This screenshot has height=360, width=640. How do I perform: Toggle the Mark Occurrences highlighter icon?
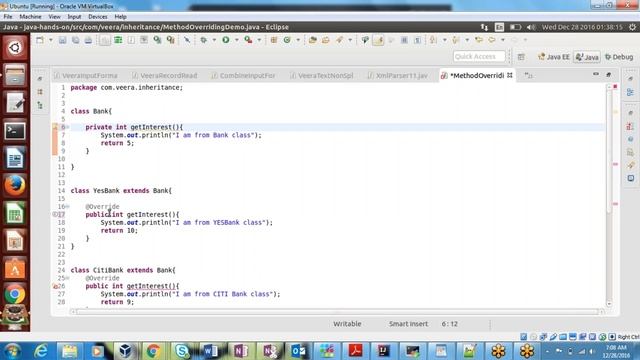coord(378,40)
